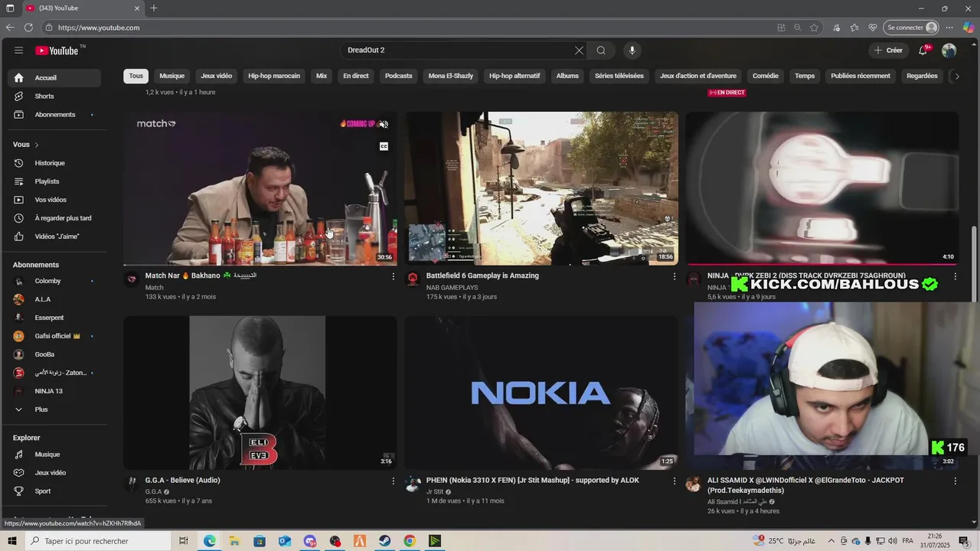Click Se connecter profile button
Viewport: 980px width, 551px height.
point(910,28)
